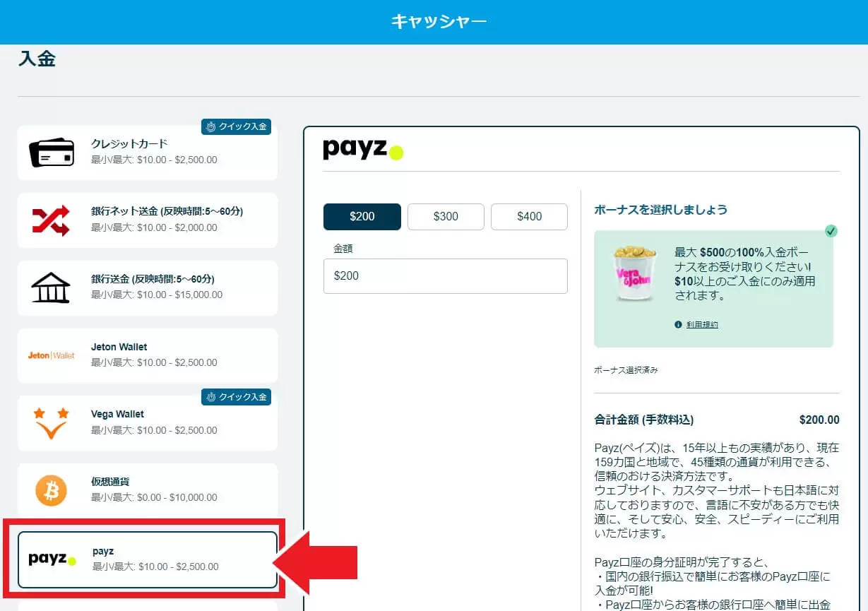The image size is (868, 611).
Task: Select the $400 amount button
Action: pos(529,217)
